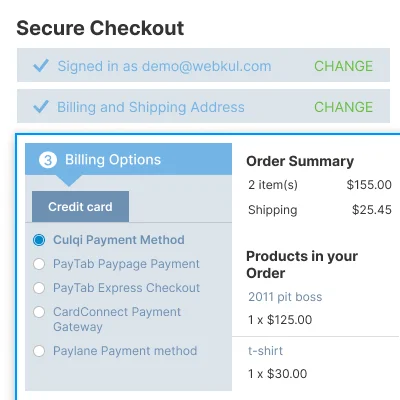400x400 pixels.
Task: Click the step 3 number badge
Action: coord(48,160)
